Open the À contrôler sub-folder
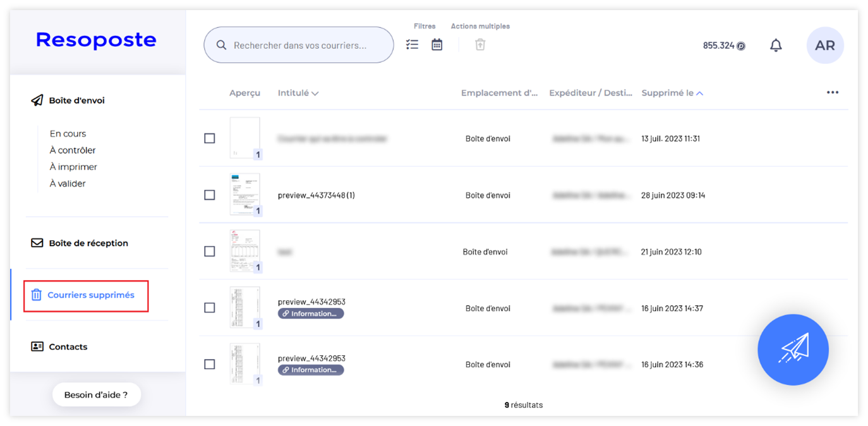This screenshot has width=868, height=426. (73, 150)
